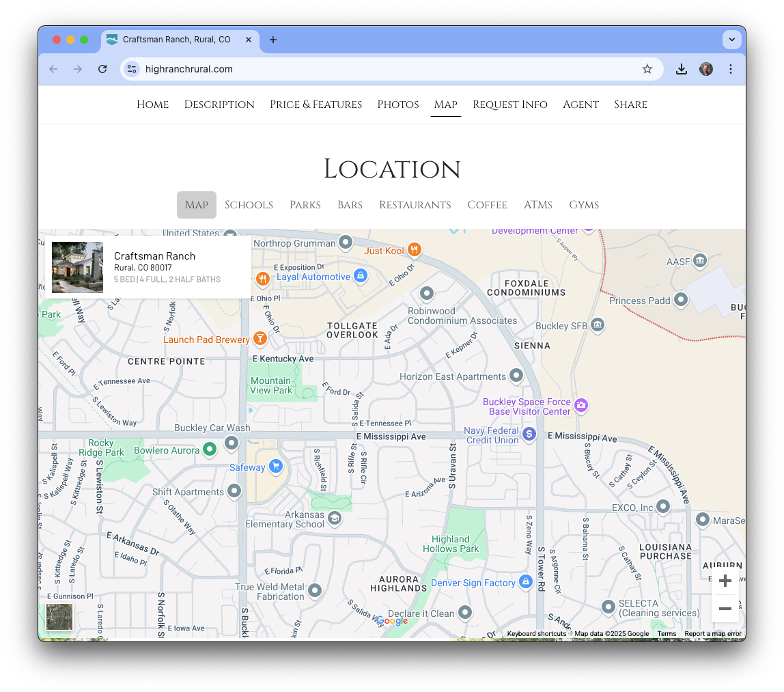Screen dimensions: 784x692
Task: Click the Buckley SFB museum marker
Action: [x=598, y=325]
